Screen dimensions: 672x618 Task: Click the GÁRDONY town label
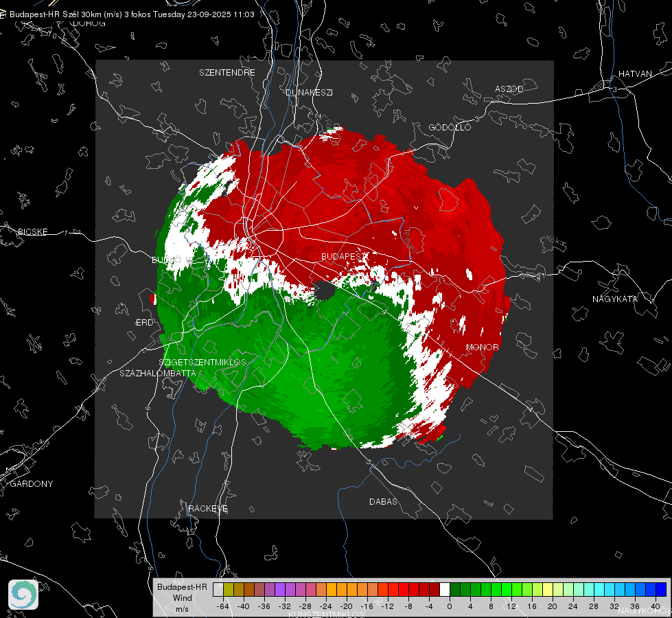32,484
